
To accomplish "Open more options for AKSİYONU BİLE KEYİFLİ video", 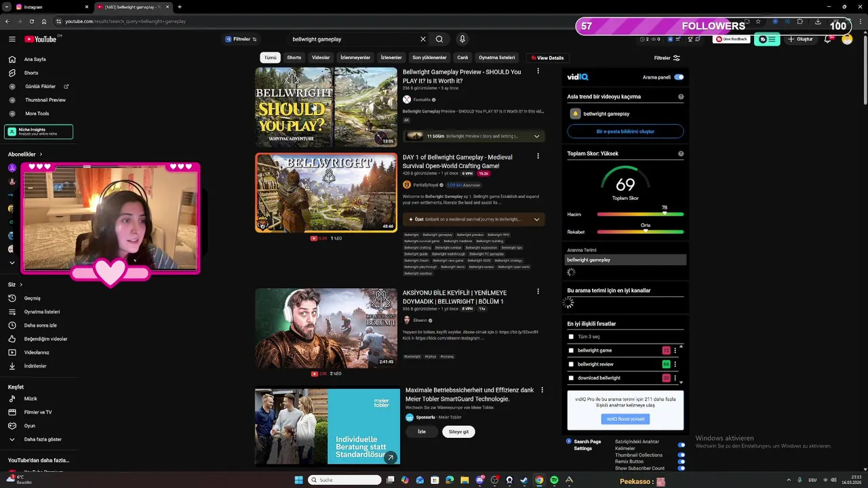I will 538,292.
